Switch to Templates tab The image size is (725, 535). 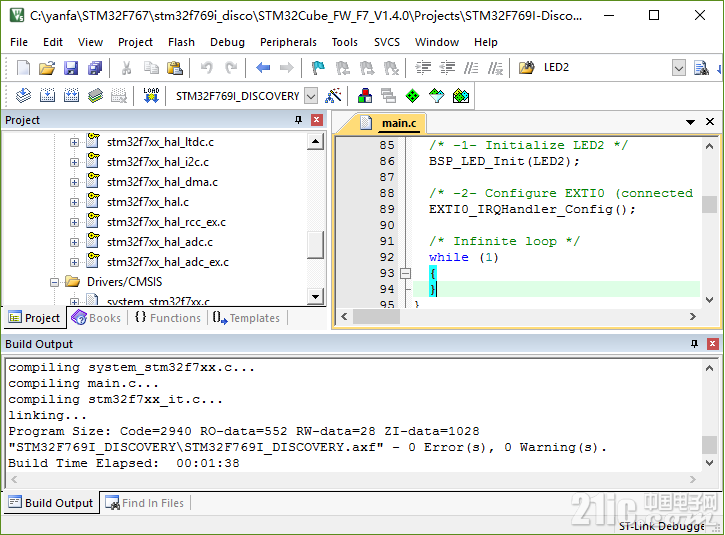click(x=246, y=318)
